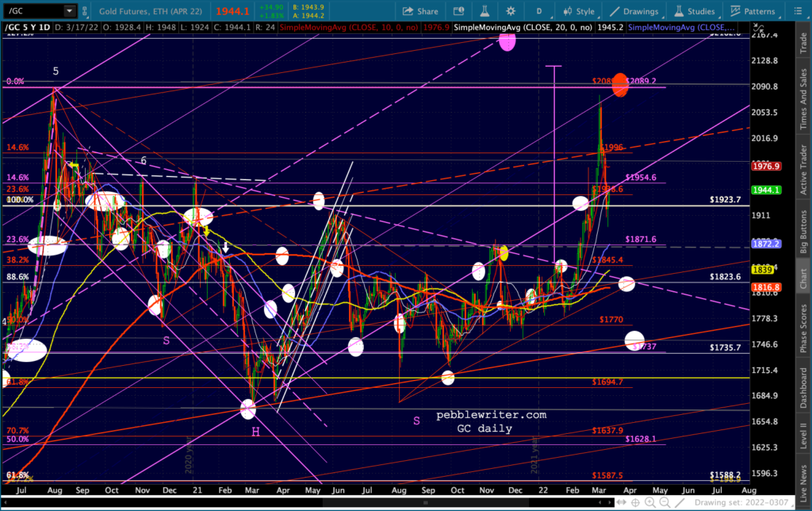Open the /GC symbol dropdown arrow

70,11
